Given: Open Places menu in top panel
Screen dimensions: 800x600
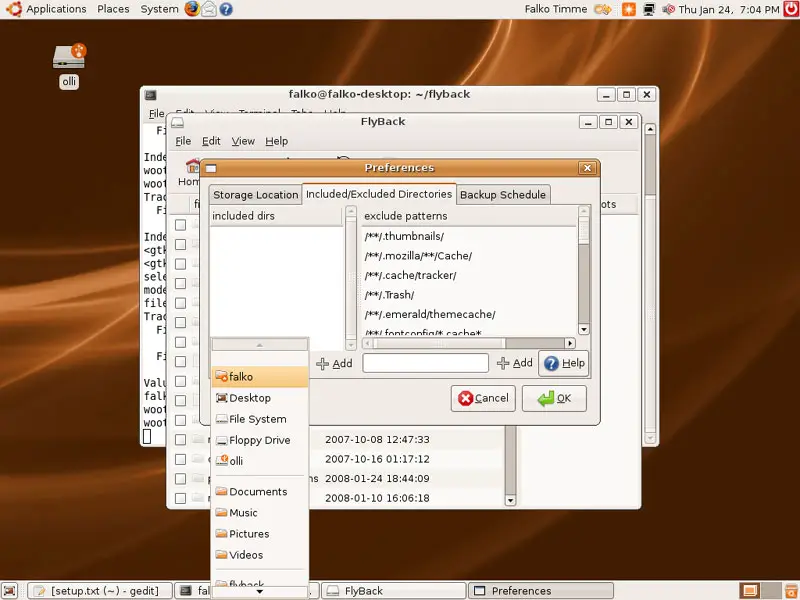Looking at the screenshot, I should pyautogui.click(x=113, y=9).
